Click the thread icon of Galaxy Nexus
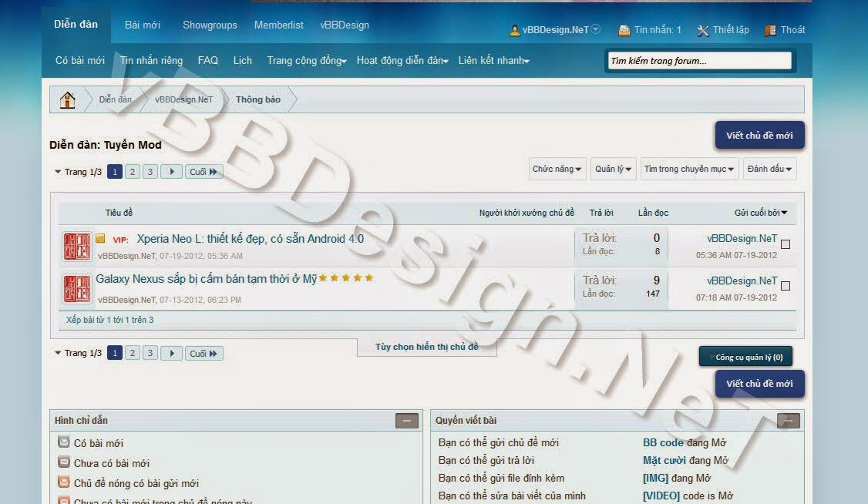This screenshot has width=868, height=504. pyautogui.click(x=76, y=289)
